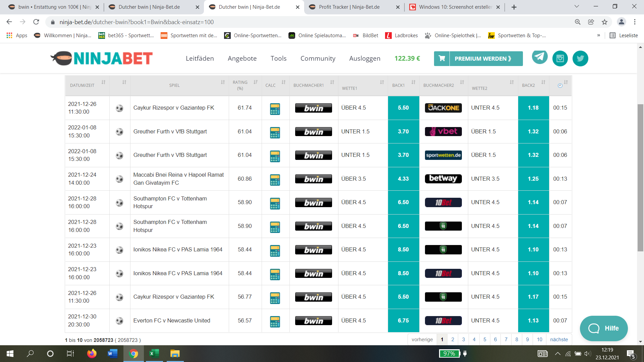Click soccer ball icon in Everton row
This screenshot has height=362, width=644.
(x=119, y=321)
